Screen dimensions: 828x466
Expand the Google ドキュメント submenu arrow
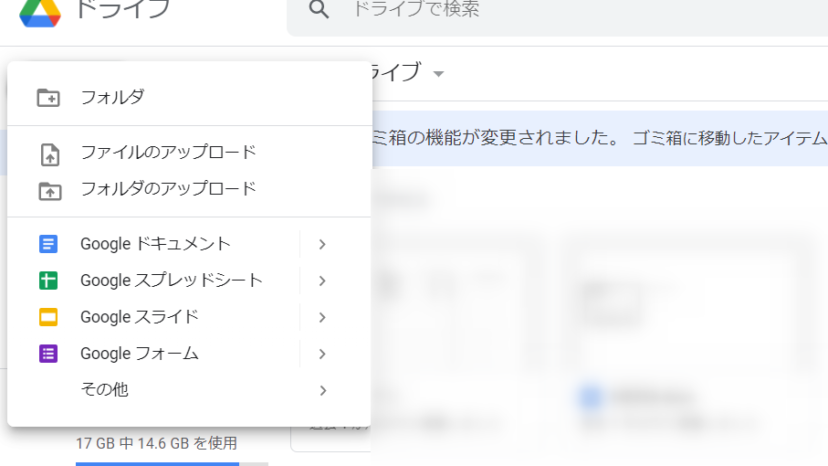[x=322, y=244]
